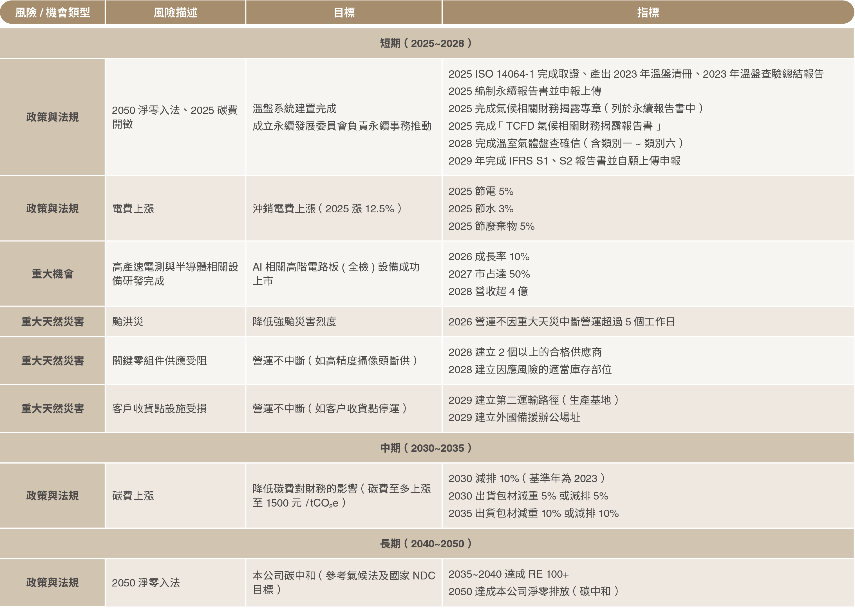
Task: Click the 電費上漲 risk description cell
Action: point(133,209)
